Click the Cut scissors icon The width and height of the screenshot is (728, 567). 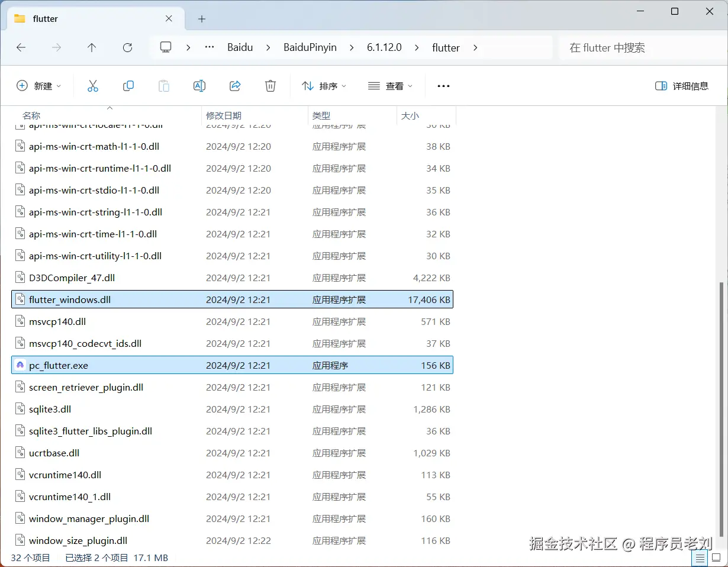pos(93,86)
